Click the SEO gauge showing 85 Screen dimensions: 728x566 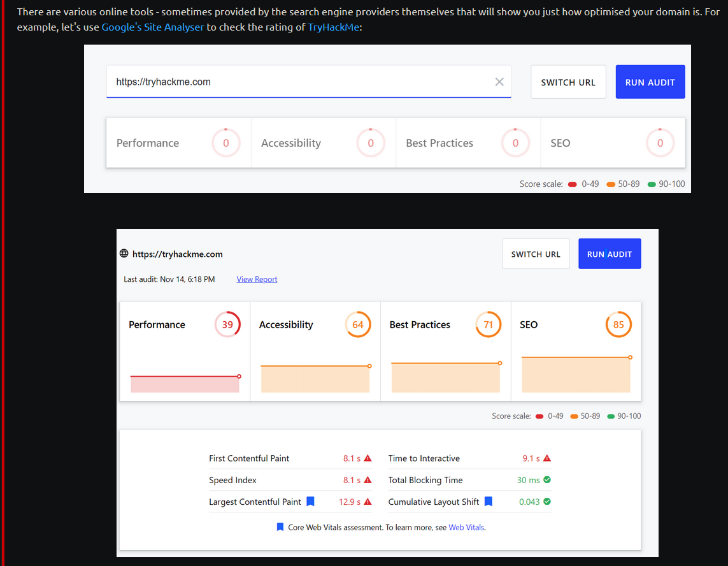point(618,324)
